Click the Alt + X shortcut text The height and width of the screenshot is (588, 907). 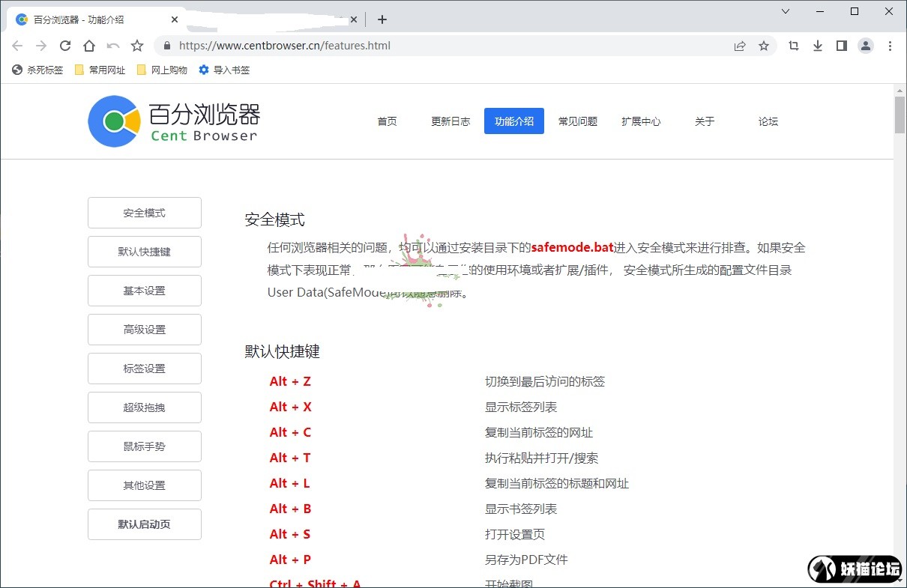tap(291, 407)
